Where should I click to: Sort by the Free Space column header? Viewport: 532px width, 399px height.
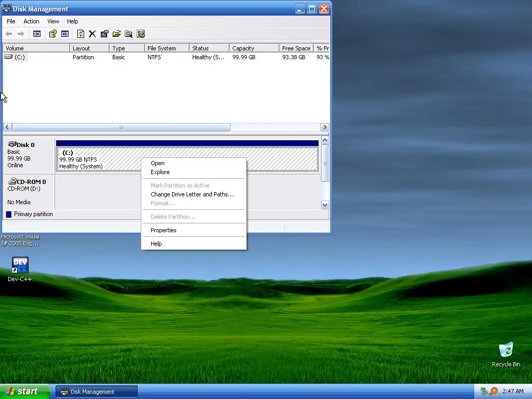296,48
